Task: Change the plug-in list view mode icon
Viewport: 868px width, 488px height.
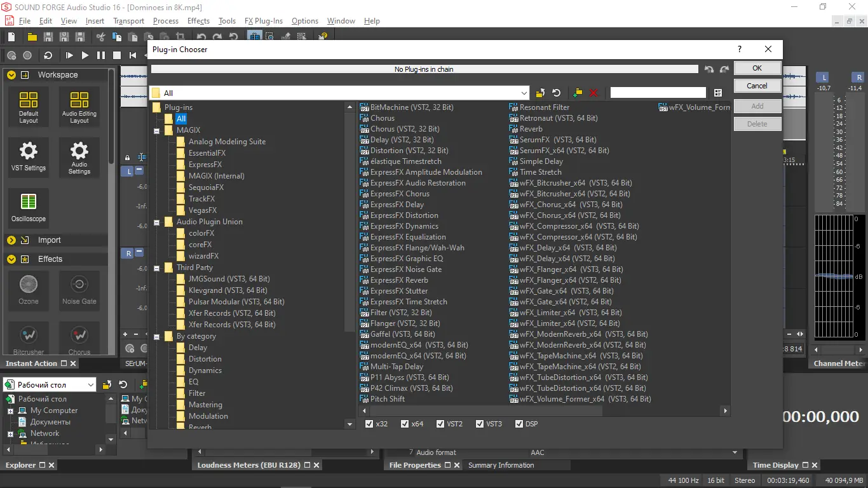Action: tap(718, 93)
